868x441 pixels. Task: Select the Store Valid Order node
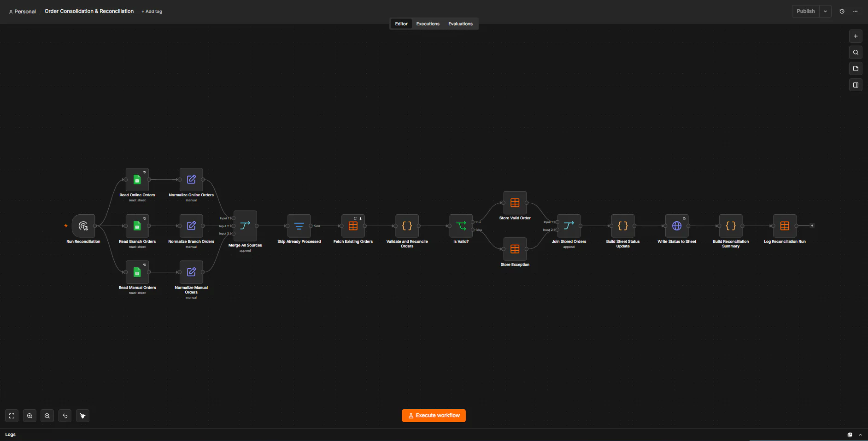[x=515, y=203]
